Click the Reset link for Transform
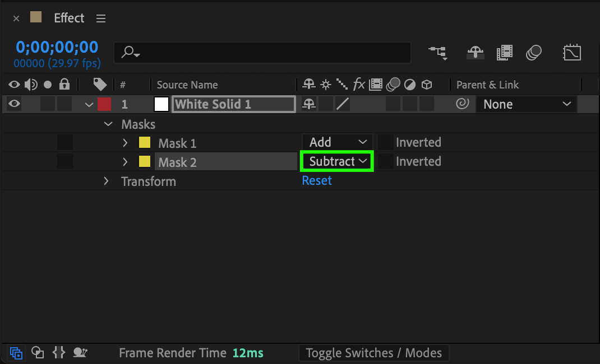The image size is (600, 364). (x=317, y=180)
